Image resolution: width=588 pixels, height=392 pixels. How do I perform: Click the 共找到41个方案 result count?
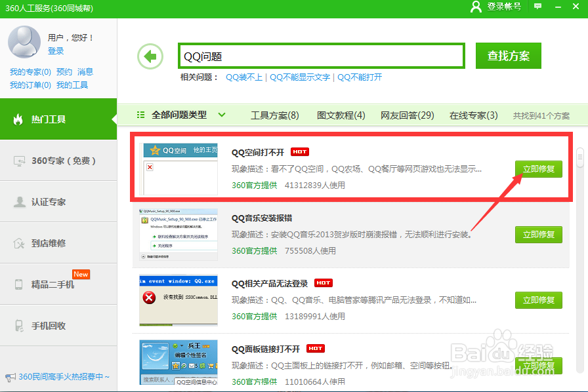541,116
